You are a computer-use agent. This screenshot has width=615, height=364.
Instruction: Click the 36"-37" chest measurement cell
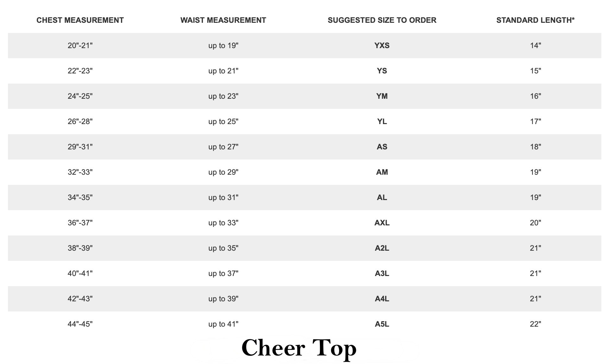click(80, 223)
